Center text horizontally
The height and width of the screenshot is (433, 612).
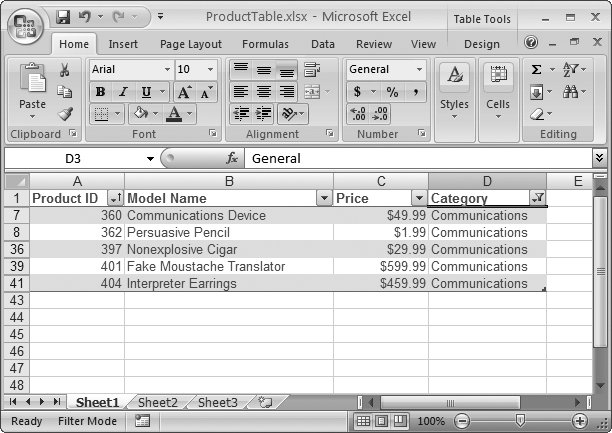coord(264,92)
